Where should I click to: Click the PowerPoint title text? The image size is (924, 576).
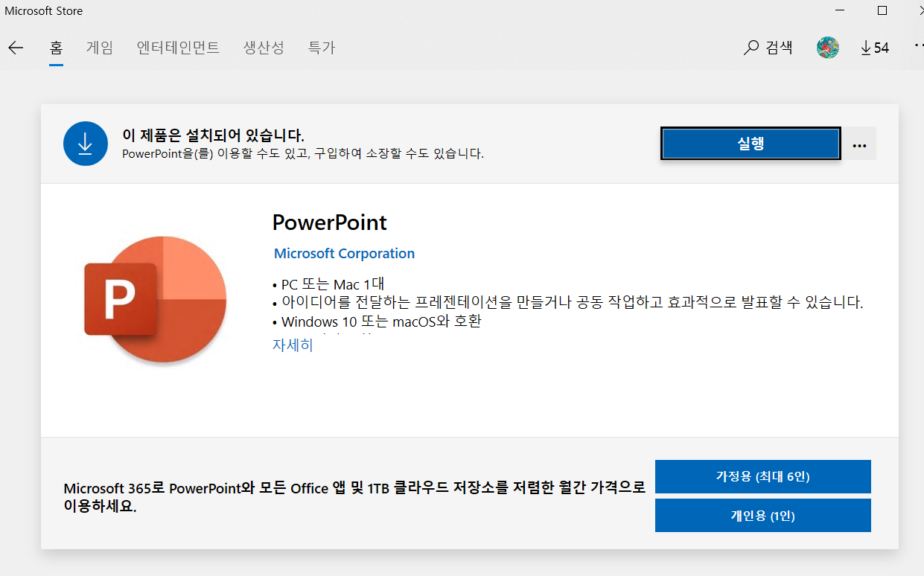pos(330,223)
